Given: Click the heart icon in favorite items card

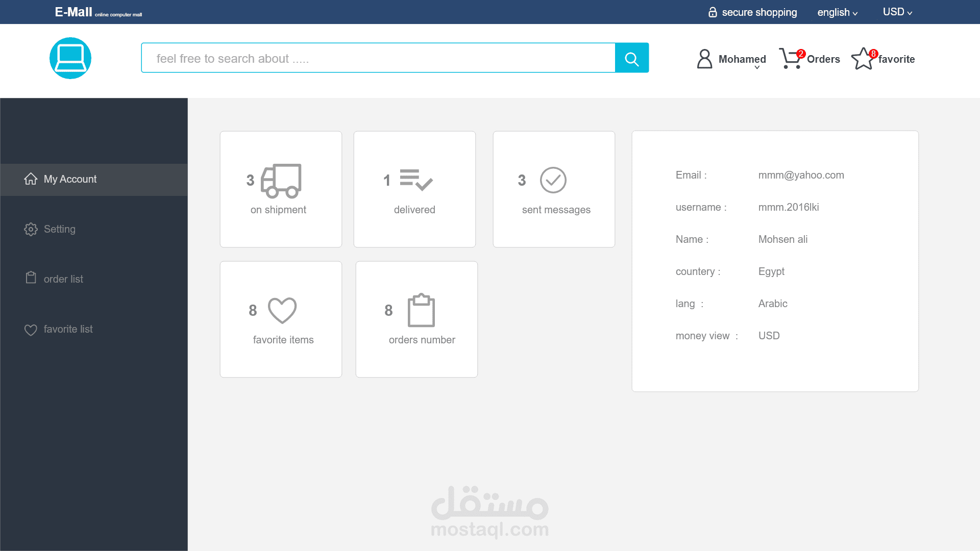Looking at the screenshot, I should click(282, 310).
